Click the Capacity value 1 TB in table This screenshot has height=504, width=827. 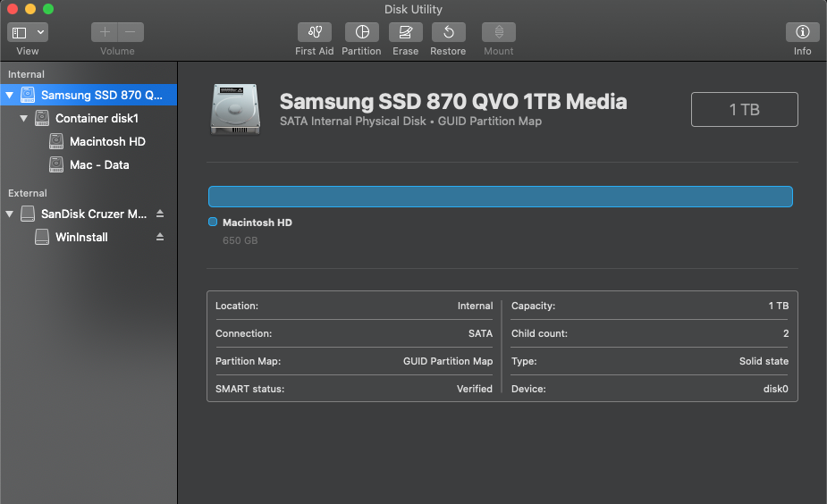(779, 306)
